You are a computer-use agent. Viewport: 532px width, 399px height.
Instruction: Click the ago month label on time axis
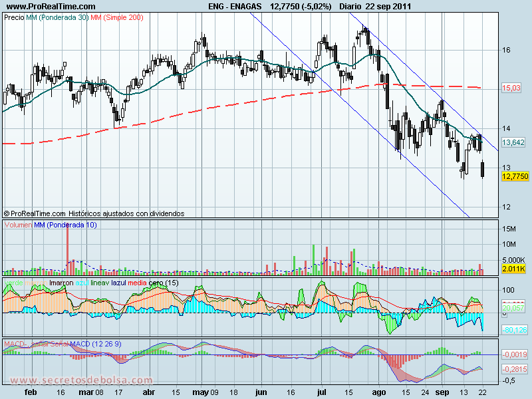coord(378,392)
